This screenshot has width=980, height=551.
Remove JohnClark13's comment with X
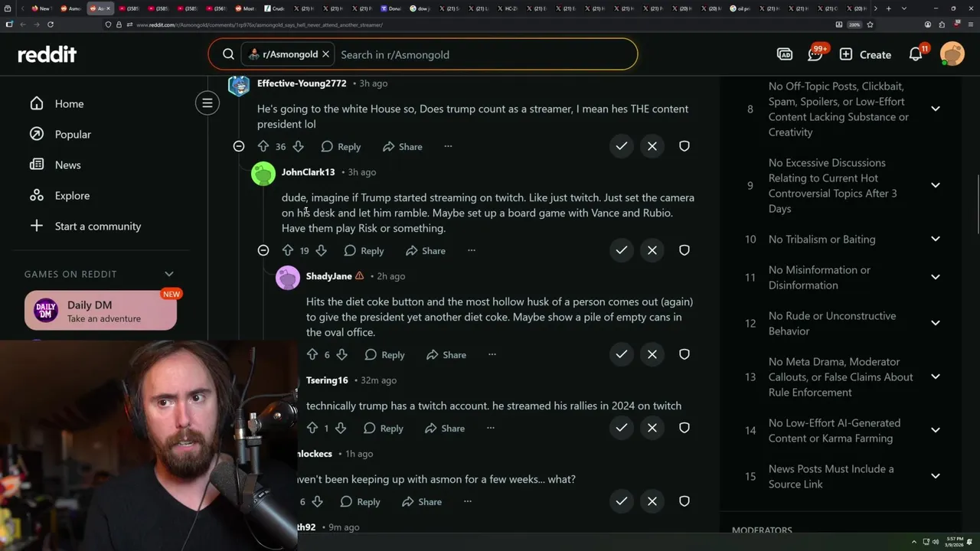pos(652,250)
